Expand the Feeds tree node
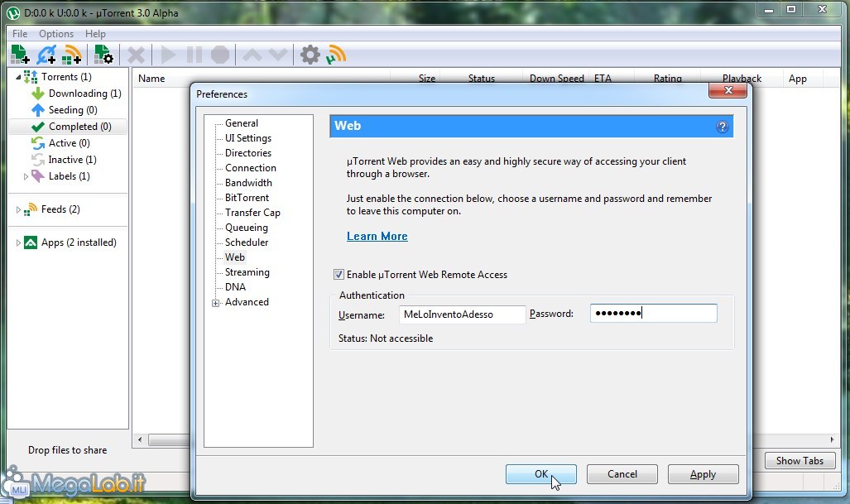The width and height of the screenshot is (850, 504). pyautogui.click(x=18, y=209)
